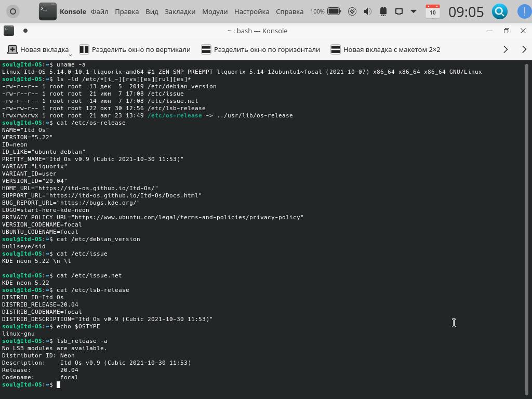This screenshot has width=532, height=399.
Task: Click the Konsole terminal icon in panel
Action: pos(47,11)
